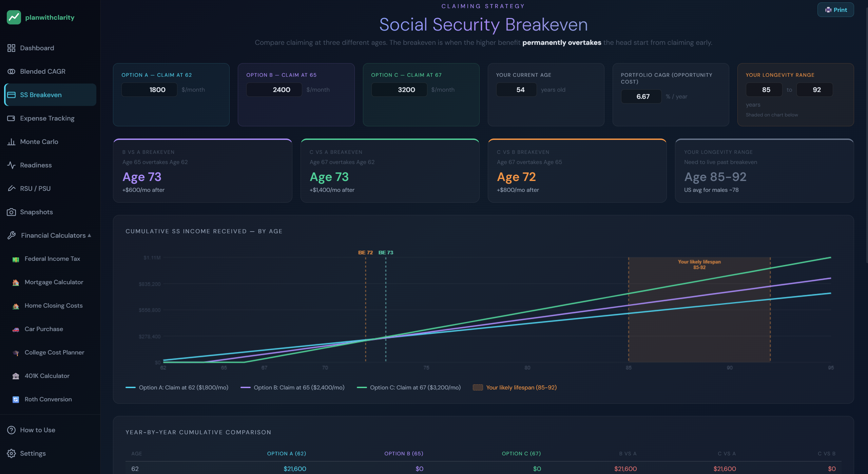Click the Home Closing Costs house icon
This screenshot has height=474, width=868.
pos(16,306)
